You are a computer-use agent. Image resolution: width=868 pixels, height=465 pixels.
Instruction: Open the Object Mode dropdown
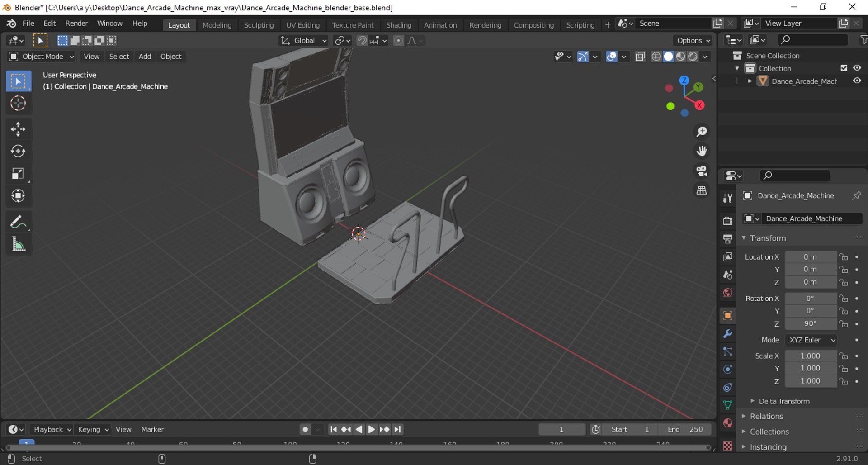point(42,57)
